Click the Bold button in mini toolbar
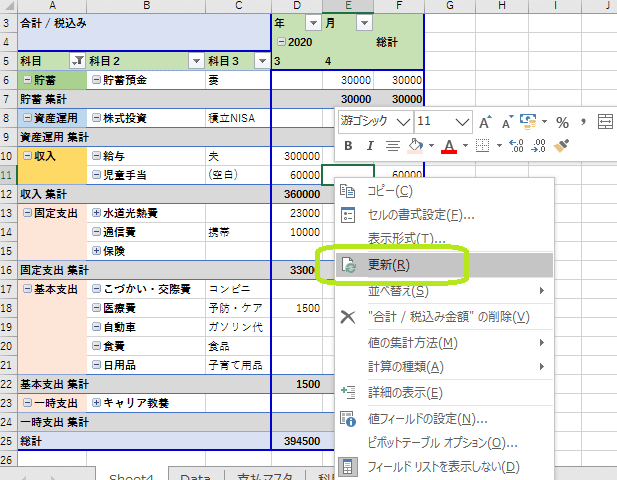 [x=348, y=146]
